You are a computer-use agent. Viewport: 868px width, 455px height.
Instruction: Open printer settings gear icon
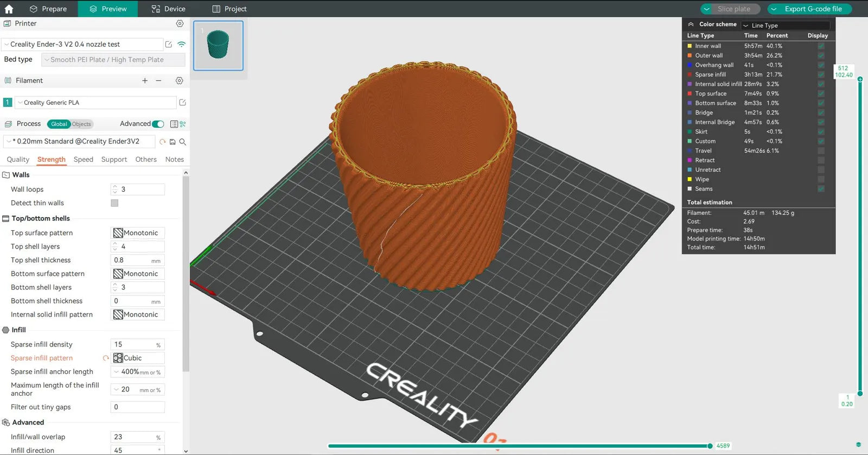(180, 23)
